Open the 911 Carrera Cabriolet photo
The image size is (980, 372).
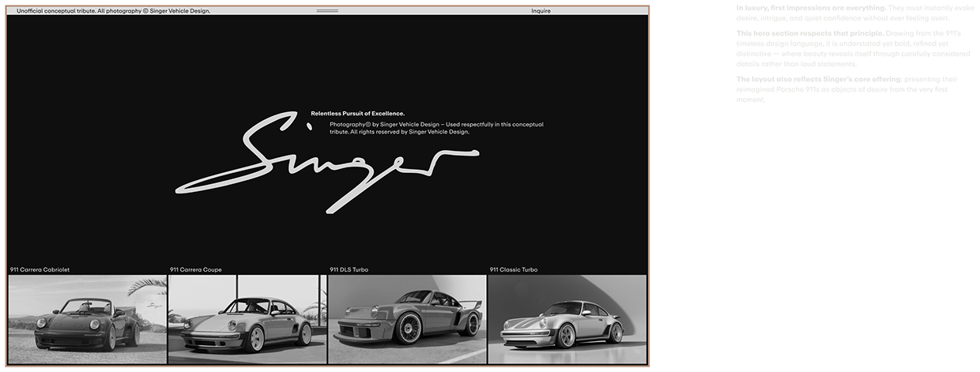(88, 319)
